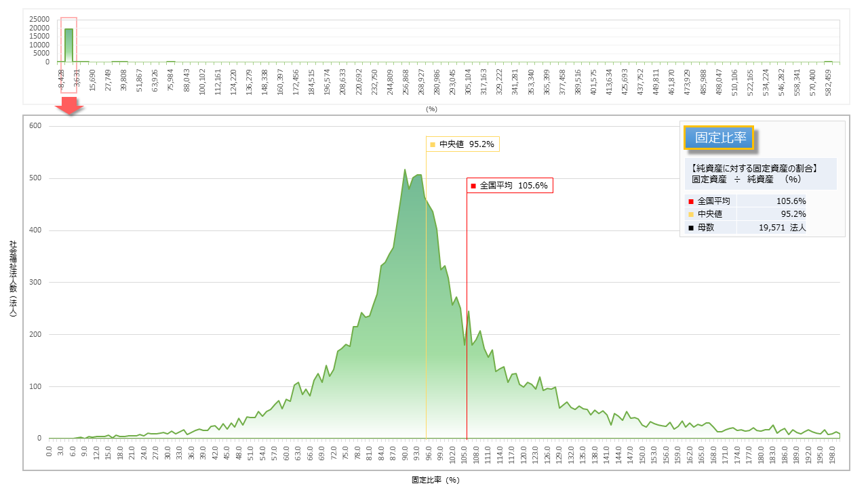This screenshot has width=868, height=488.
Task: Click the tall green bar in overview histogram
Action: [x=68, y=45]
